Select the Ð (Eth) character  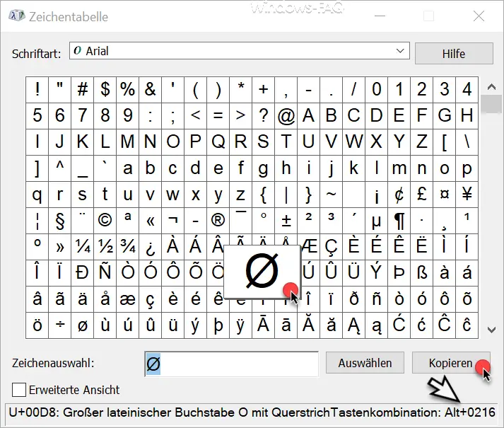(x=83, y=273)
